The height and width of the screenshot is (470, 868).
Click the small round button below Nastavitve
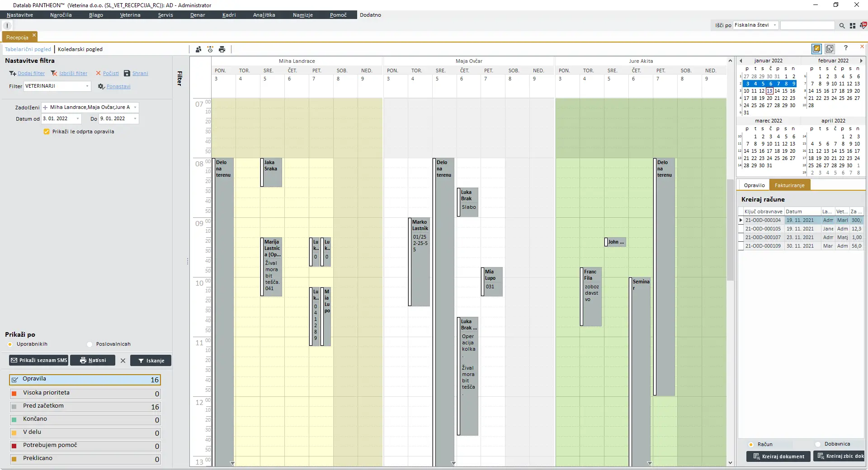tap(8, 26)
